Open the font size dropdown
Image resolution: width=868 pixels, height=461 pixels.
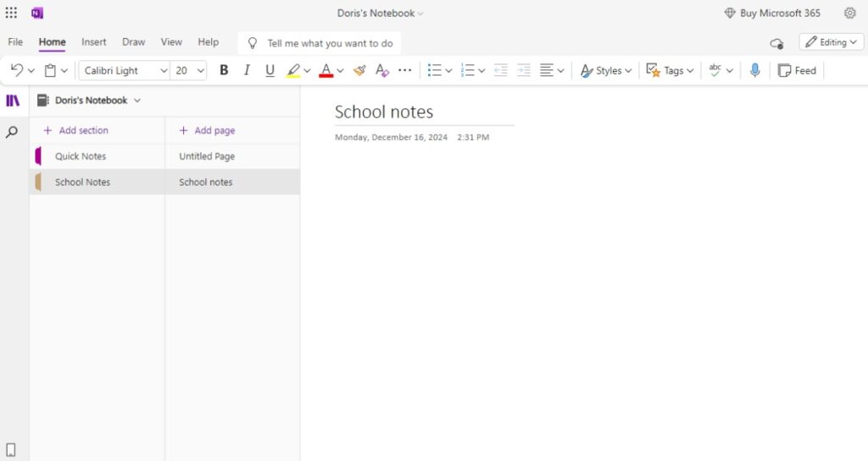click(189, 70)
